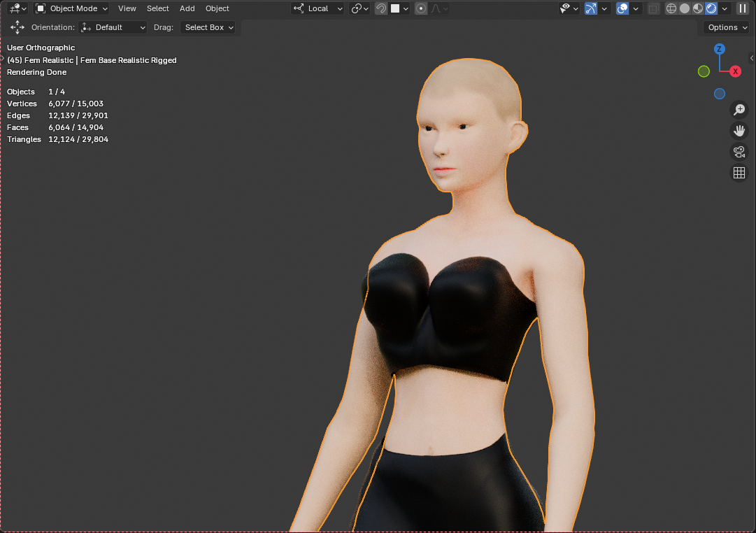Click the zoom view magnifier icon
The height and width of the screenshot is (533, 756).
point(739,110)
